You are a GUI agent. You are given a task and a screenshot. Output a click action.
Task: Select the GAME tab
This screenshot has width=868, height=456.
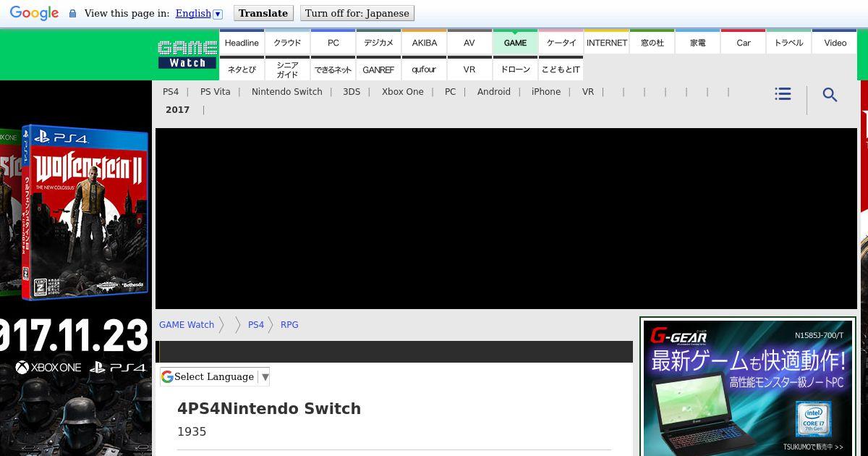coord(515,43)
